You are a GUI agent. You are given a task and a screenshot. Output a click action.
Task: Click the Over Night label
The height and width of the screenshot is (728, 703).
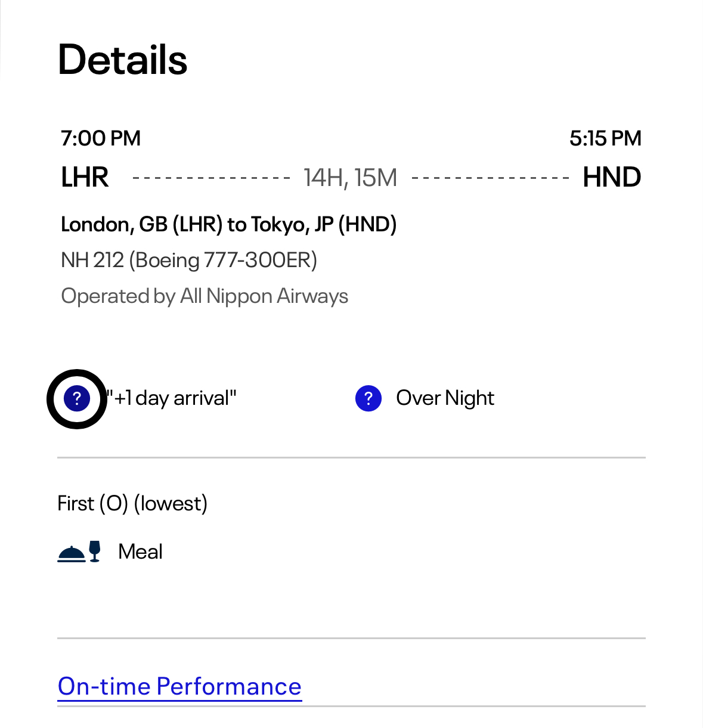point(445,398)
